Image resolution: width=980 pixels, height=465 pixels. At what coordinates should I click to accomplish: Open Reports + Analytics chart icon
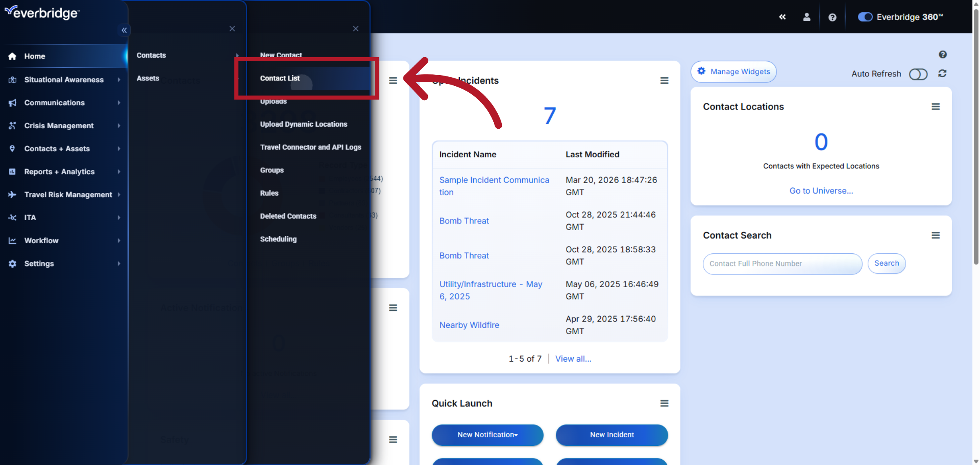pyautogui.click(x=12, y=172)
